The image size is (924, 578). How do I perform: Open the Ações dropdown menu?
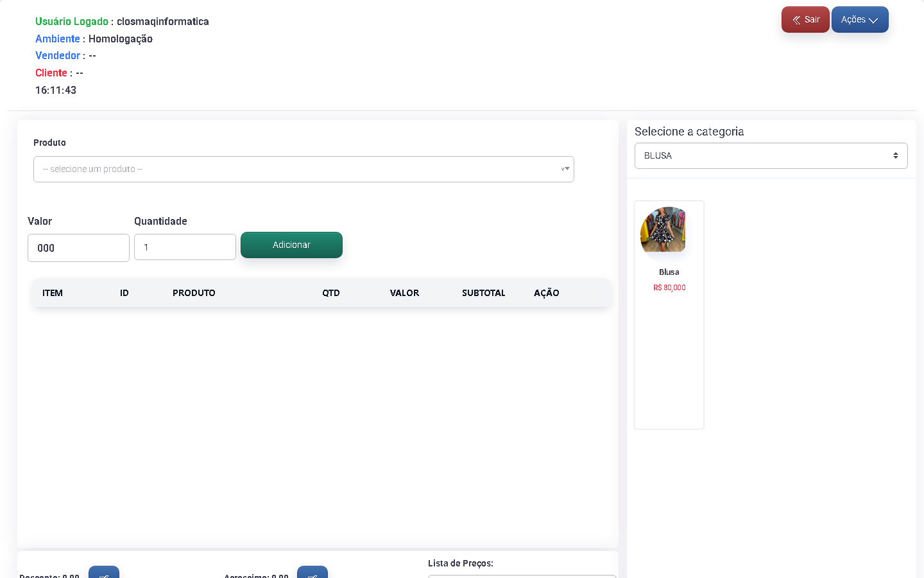[x=860, y=20]
